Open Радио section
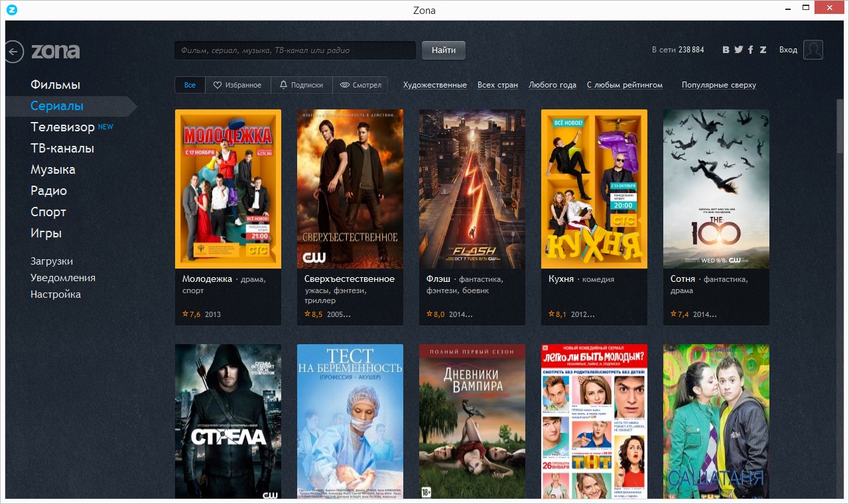849x504 pixels. point(48,191)
